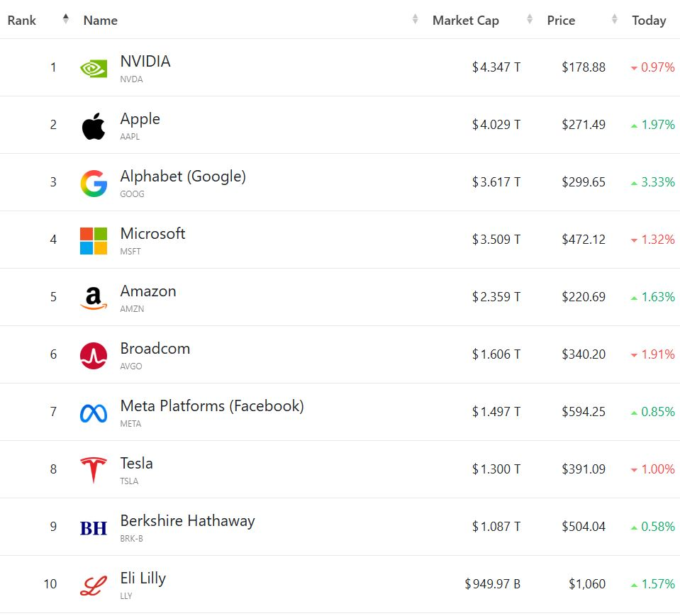Click the Google logo icon
The image size is (680, 616).
[94, 183]
